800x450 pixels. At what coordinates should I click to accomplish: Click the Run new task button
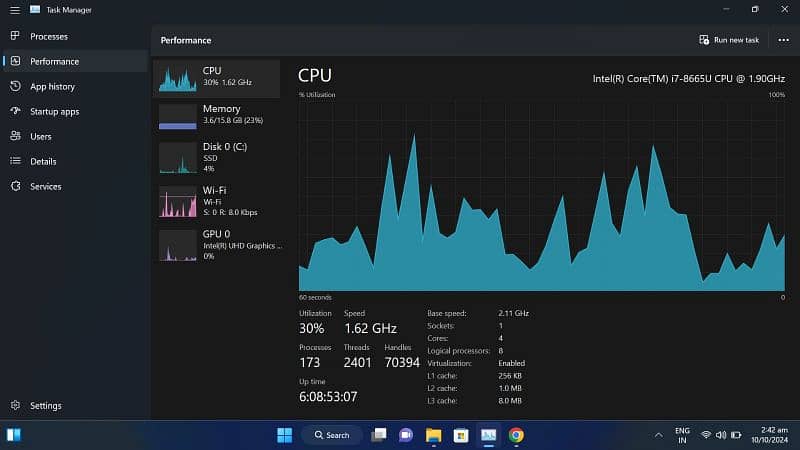tap(729, 40)
